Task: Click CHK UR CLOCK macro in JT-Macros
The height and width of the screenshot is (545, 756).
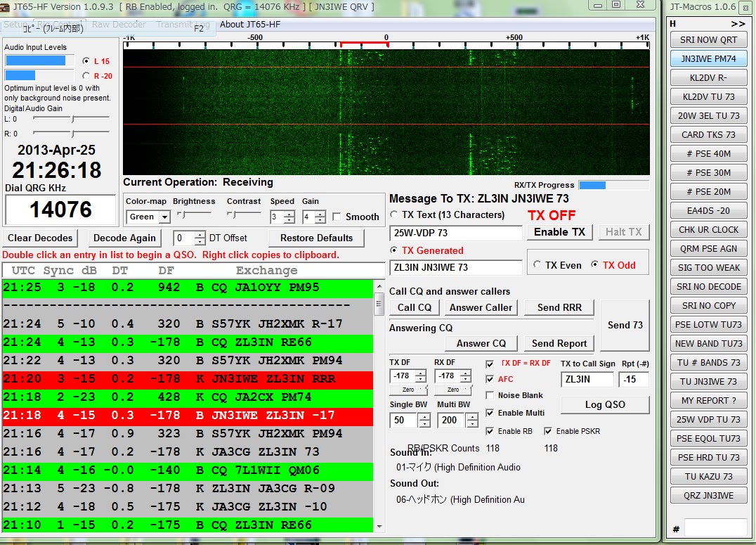Action: [708, 230]
